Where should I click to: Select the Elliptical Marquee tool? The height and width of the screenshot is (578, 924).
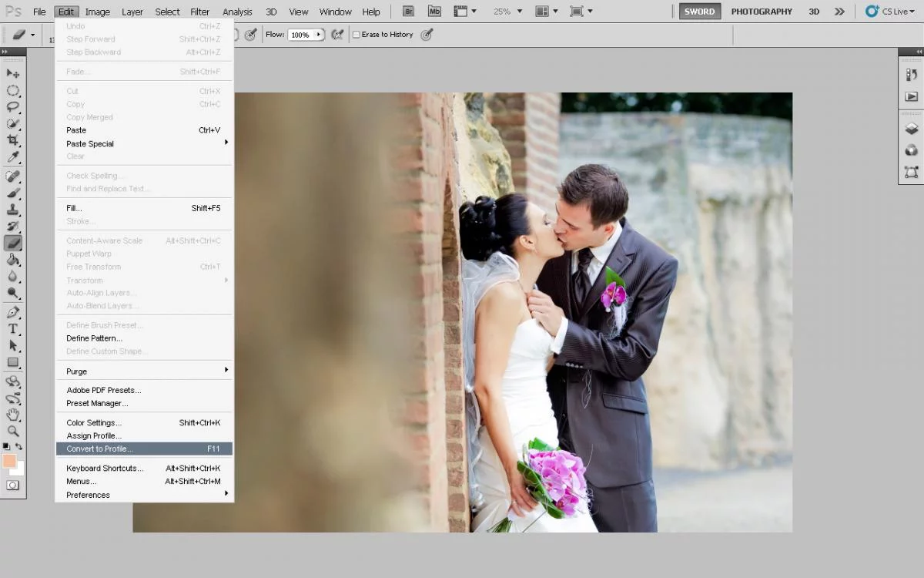(x=13, y=90)
